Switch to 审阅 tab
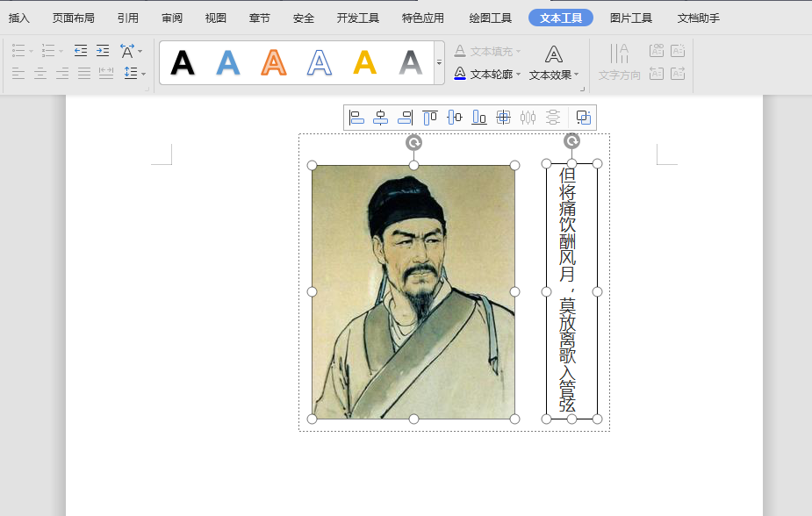Viewport: 812px width, 516px height. coord(172,18)
